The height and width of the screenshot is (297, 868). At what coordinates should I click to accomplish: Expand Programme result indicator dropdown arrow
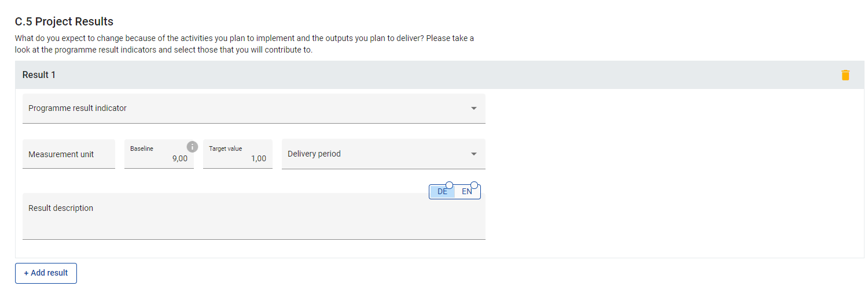coord(474,108)
